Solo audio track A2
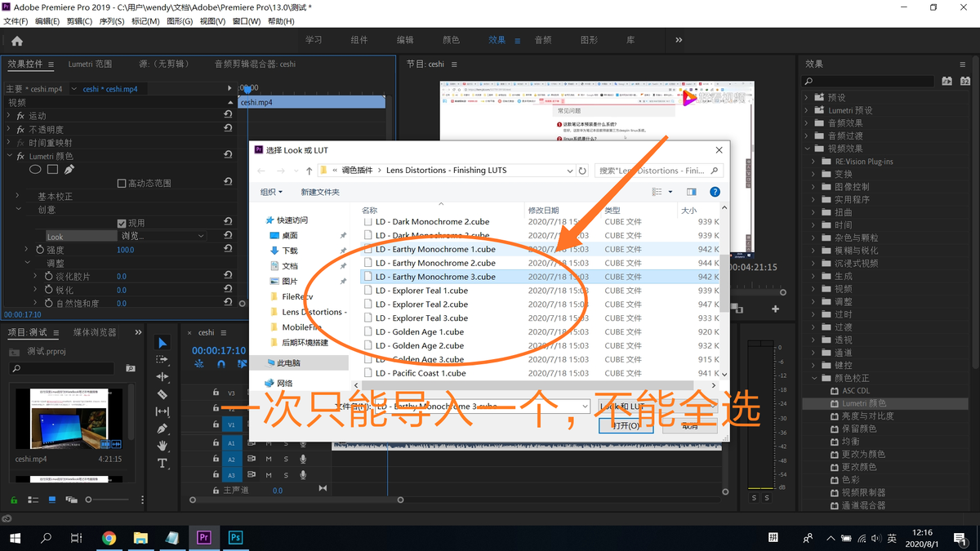The image size is (980, 551). click(286, 459)
